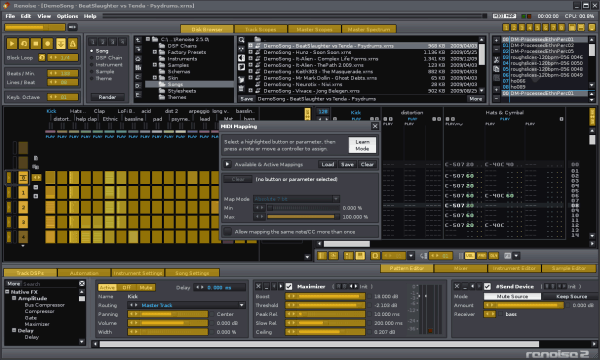The image size is (600, 360).
Task: Click the More button in disk browser
Action: (x=476, y=99)
